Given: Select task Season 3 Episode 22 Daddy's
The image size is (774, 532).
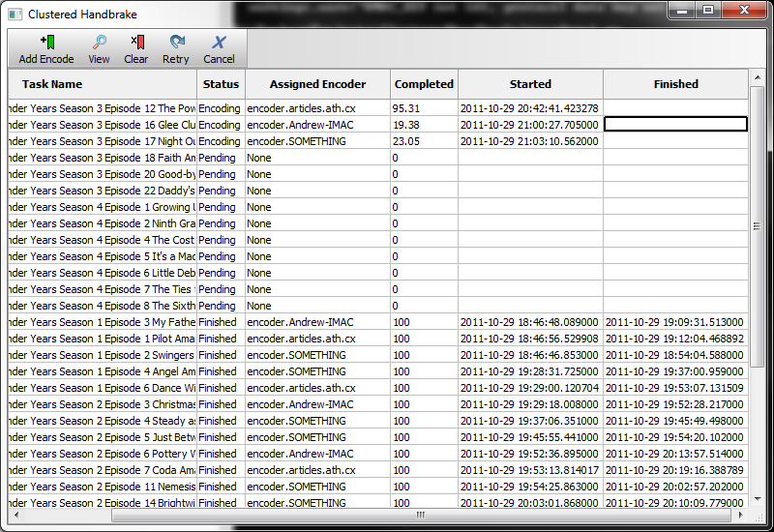Looking at the screenshot, I should click(103, 191).
